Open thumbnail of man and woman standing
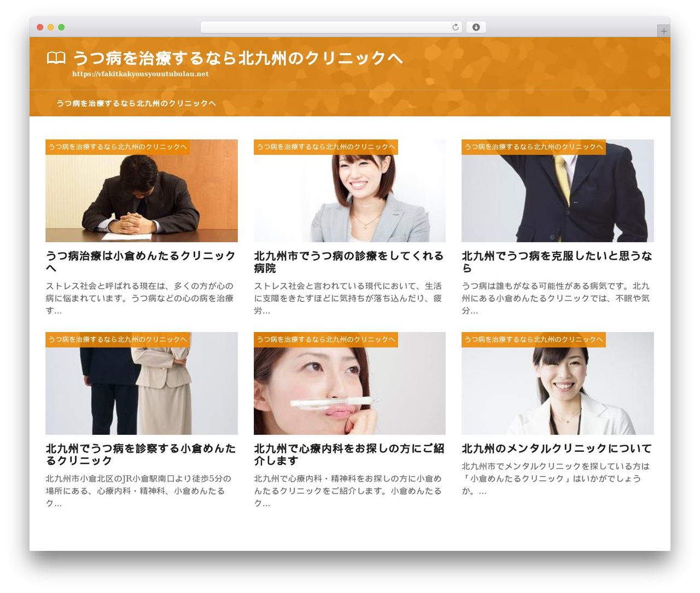Image resolution: width=700 pixels, height=593 pixels. 142,383
